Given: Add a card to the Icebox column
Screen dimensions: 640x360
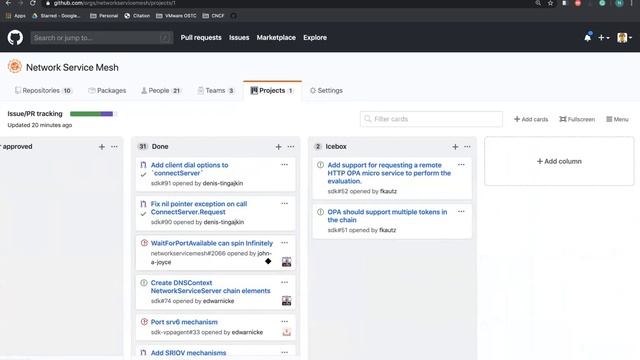Looking at the screenshot, I should click(455, 147).
